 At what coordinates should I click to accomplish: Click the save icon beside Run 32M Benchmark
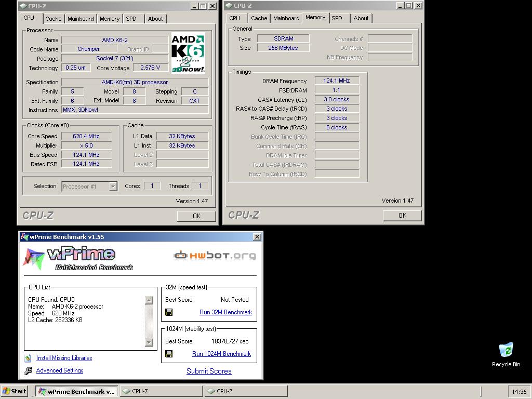(169, 312)
